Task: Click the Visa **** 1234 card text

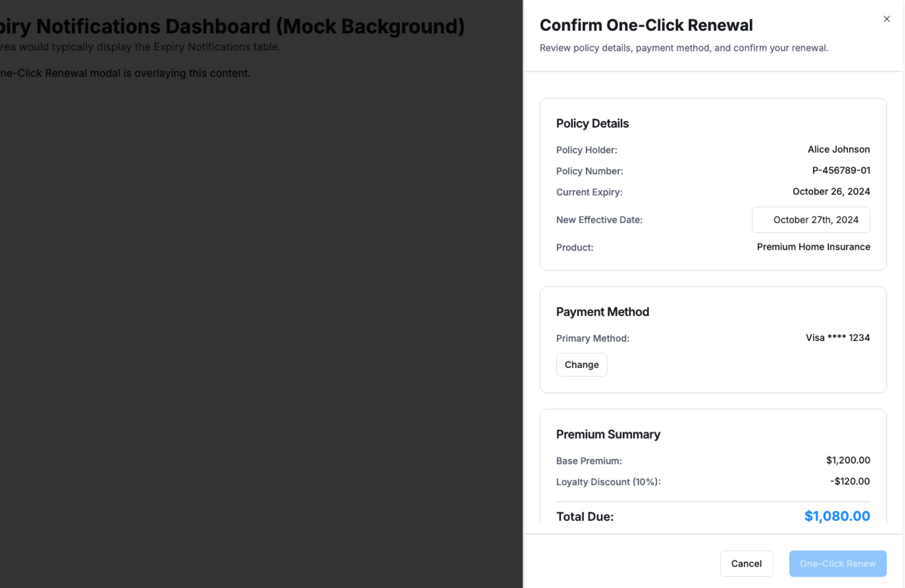Action: coord(837,338)
